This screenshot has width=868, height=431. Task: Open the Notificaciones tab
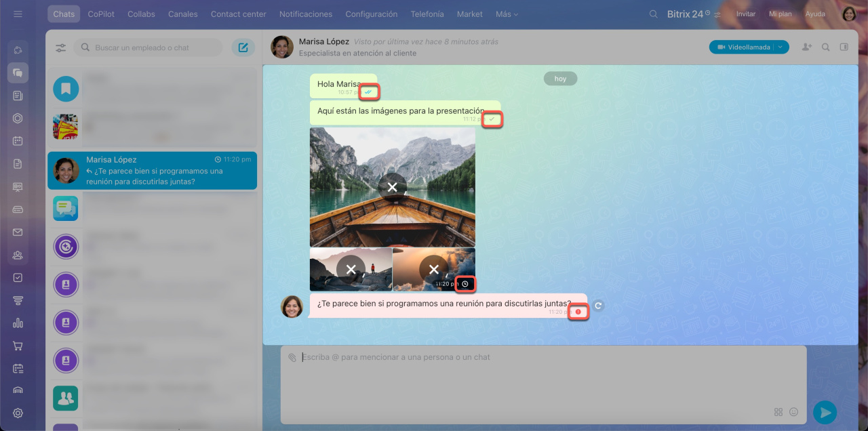tap(306, 14)
